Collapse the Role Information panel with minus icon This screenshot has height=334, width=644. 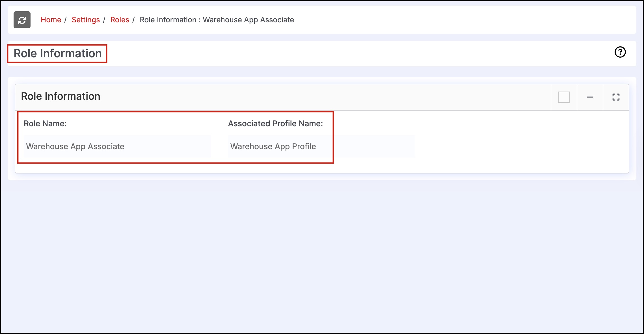coord(590,97)
